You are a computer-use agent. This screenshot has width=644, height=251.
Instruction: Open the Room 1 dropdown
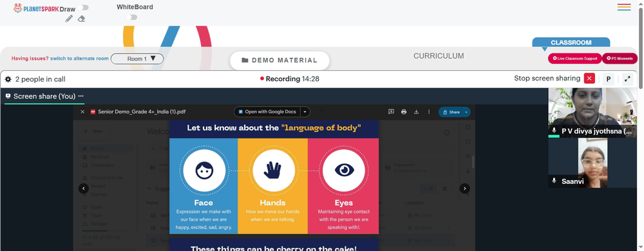point(137,59)
